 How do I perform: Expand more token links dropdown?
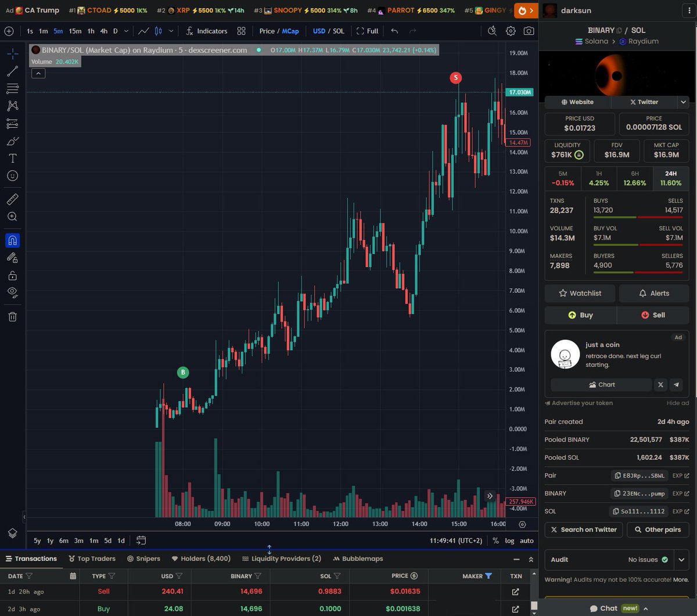[683, 102]
